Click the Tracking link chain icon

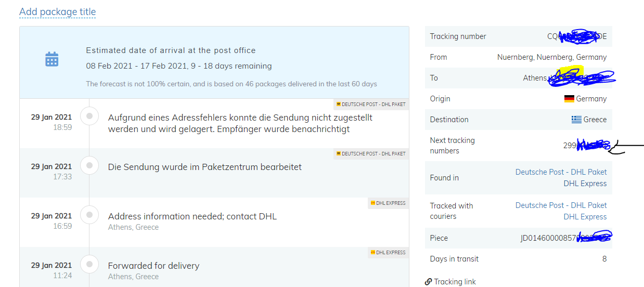click(428, 282)
